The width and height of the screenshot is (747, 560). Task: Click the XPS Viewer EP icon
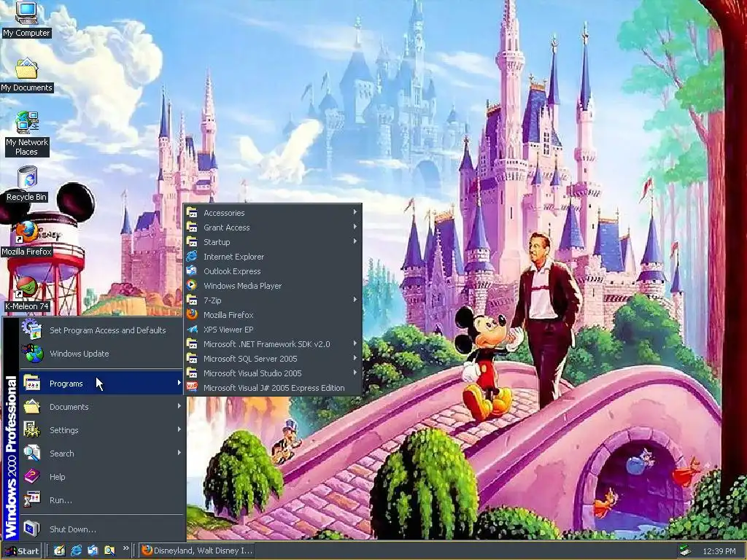coord(192,329)
